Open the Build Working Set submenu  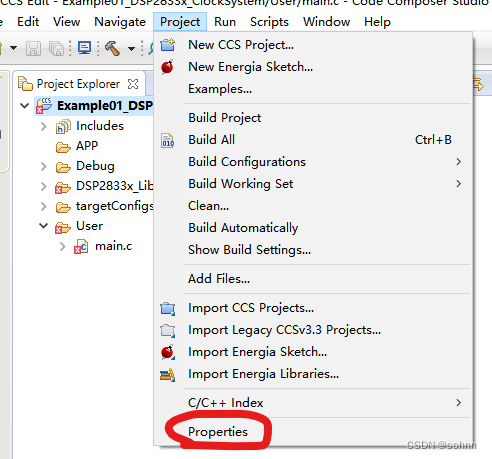coord(313,184)
